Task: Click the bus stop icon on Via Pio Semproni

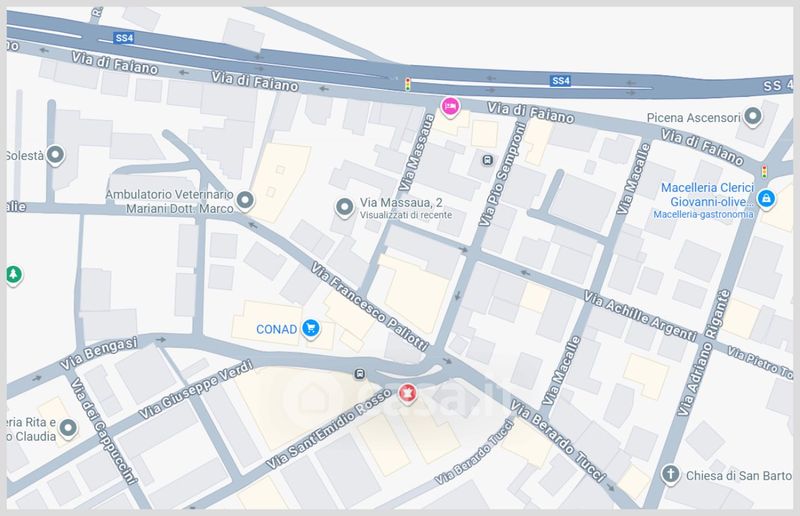Action: click(486, 159)
